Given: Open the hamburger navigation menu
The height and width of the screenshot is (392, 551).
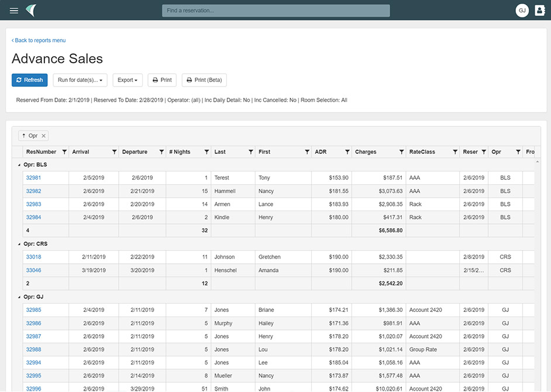Looking at the screenshot, I should 14,11.
